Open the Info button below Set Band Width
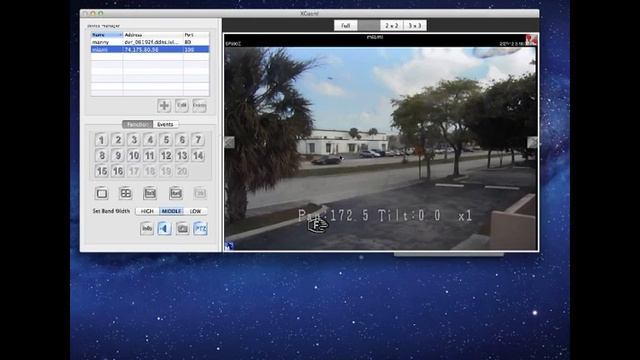Viewport: 640px width, 360px height. click(147, 229)
